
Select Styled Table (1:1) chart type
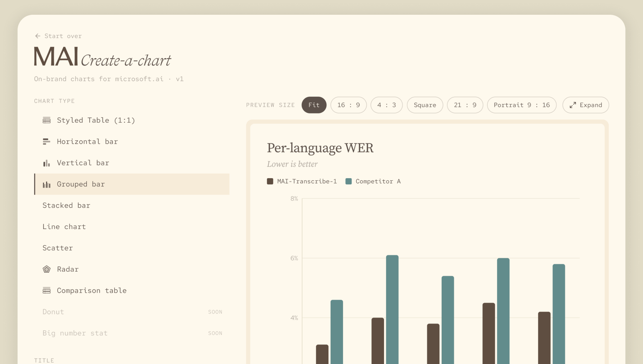(132, 120)
